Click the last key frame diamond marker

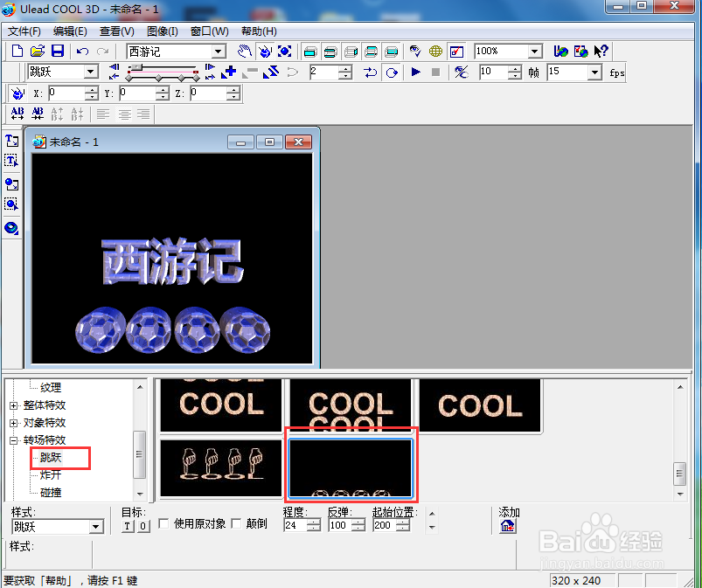195,79
